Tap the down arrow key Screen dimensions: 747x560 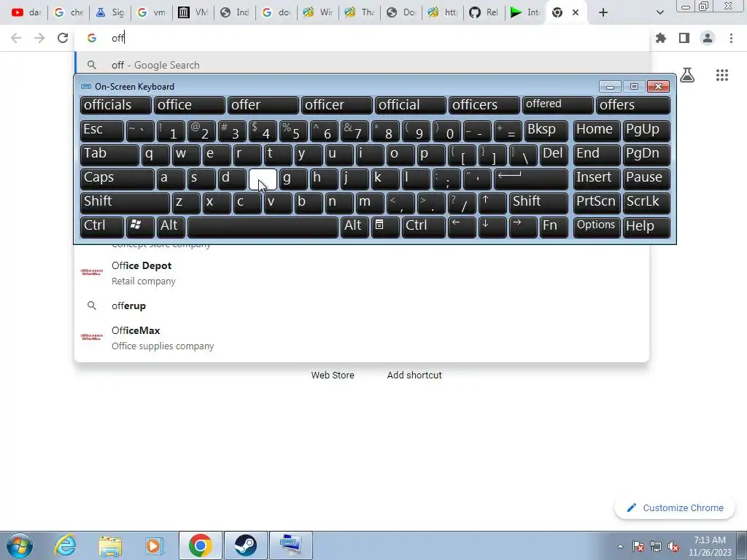[x=492, y=227]
